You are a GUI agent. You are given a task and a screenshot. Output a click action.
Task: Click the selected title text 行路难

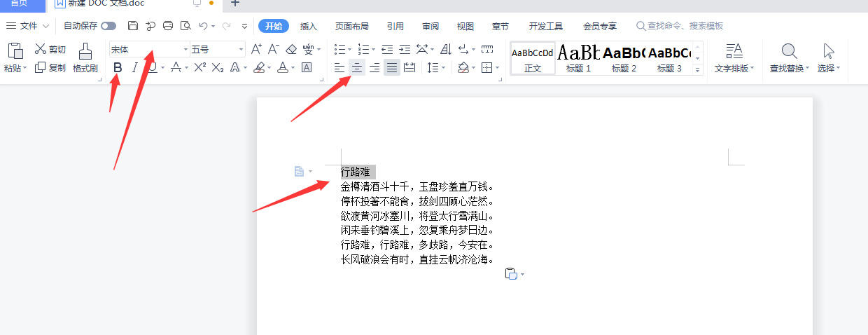355,172
